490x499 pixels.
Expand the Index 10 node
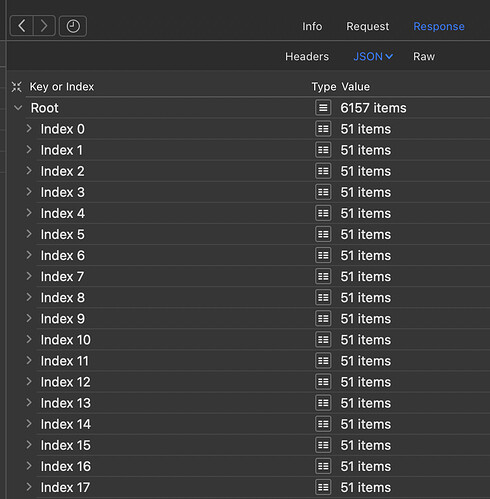click(x=29, y=339)
